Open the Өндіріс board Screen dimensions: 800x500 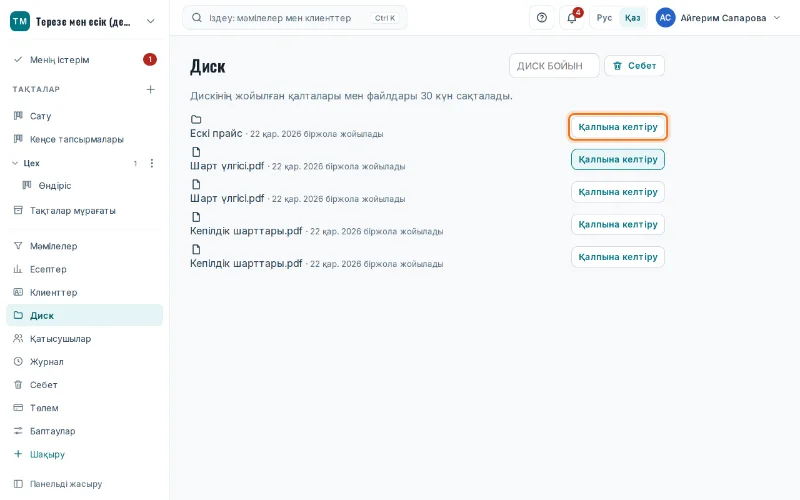tap(90, 186)
